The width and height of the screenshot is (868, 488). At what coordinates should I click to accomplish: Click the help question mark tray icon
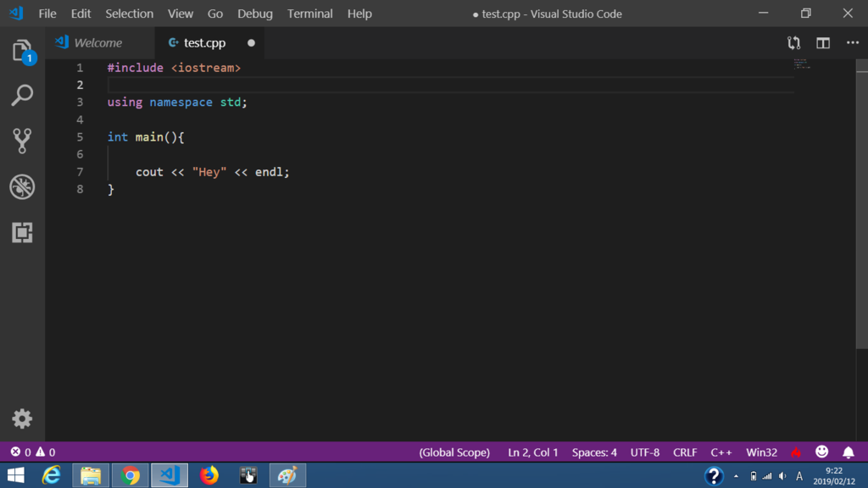pos(714,476)
